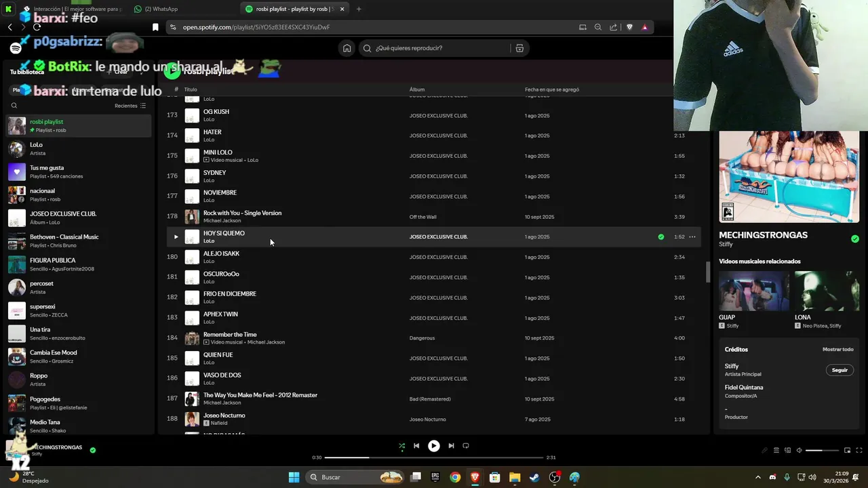Sort by Fecha en que se agregó
This screenshot has height=488, width=868.
552,89
